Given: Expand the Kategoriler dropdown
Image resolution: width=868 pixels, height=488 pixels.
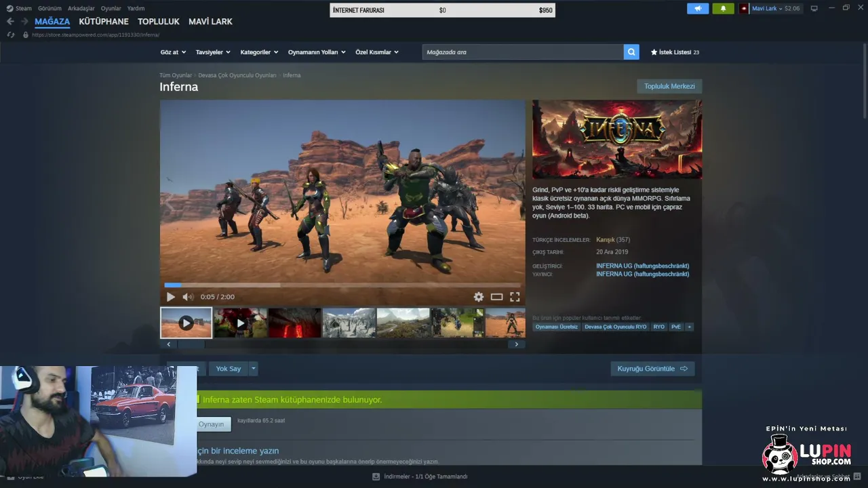Looking at the screenshot, I should click(x=259, y=52).
